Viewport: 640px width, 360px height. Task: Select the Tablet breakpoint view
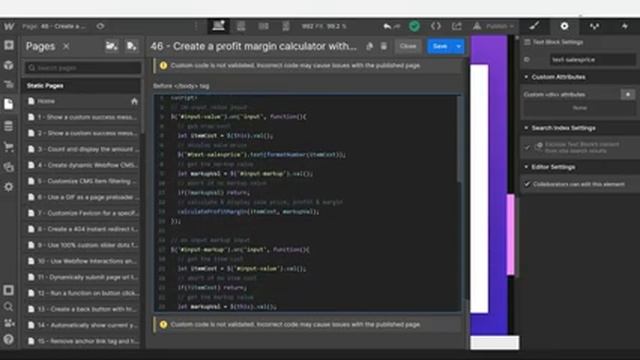(x=241, y=26)
